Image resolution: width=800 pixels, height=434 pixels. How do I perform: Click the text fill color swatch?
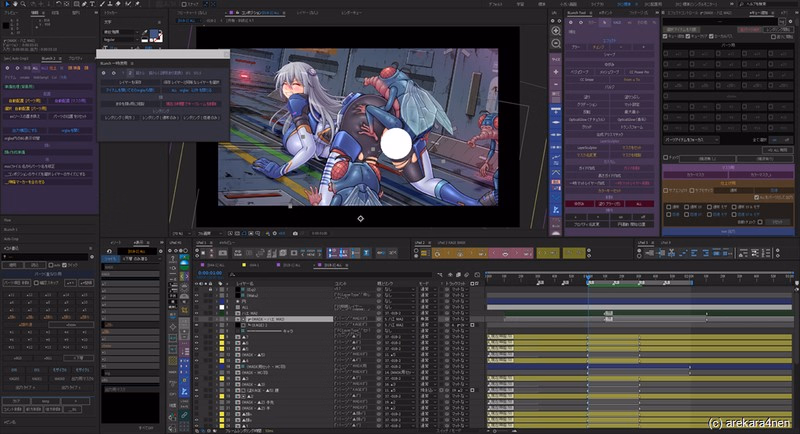[x=153, y=32]
